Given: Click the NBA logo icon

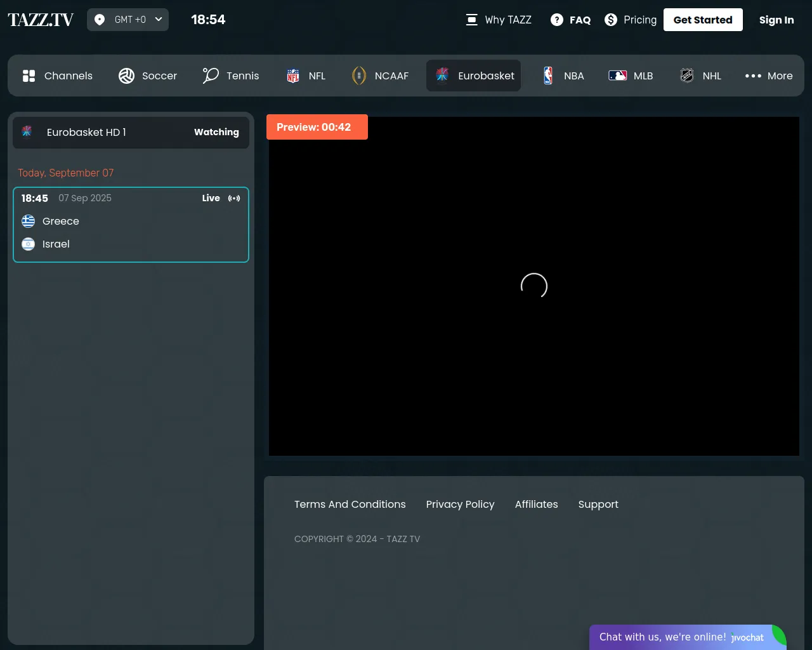Looking at the screenshot, I should 548,76.
